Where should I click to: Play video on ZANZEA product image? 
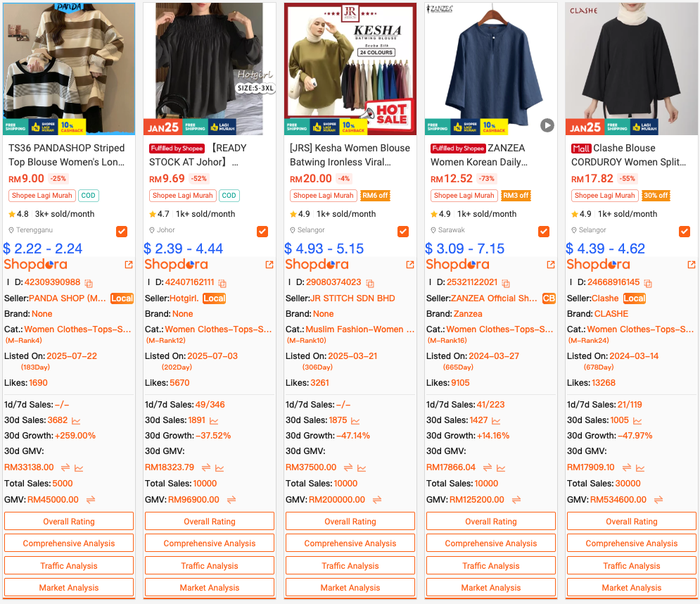coord(547,125)
